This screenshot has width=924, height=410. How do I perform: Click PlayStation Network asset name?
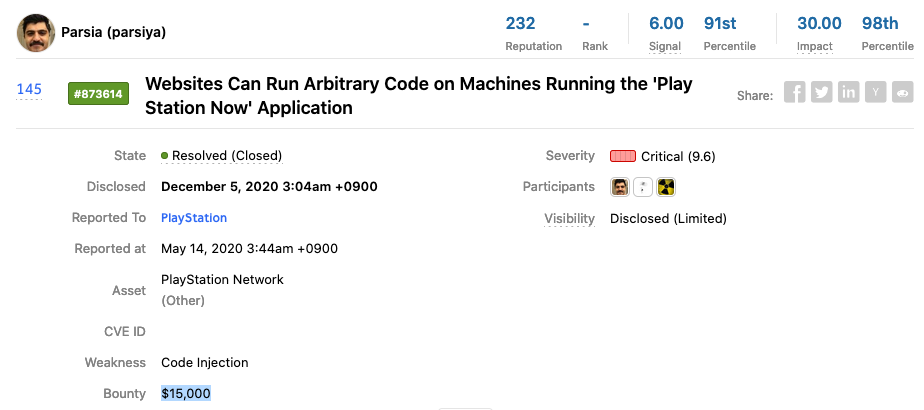[222, 280]
